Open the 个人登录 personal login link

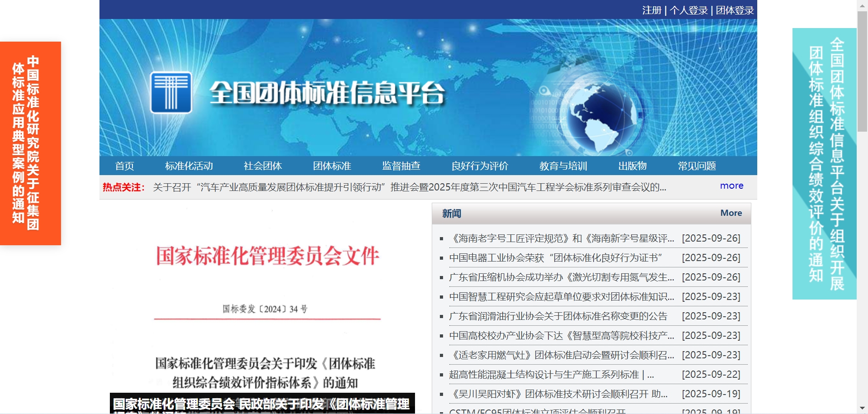[x=689, y=10]
